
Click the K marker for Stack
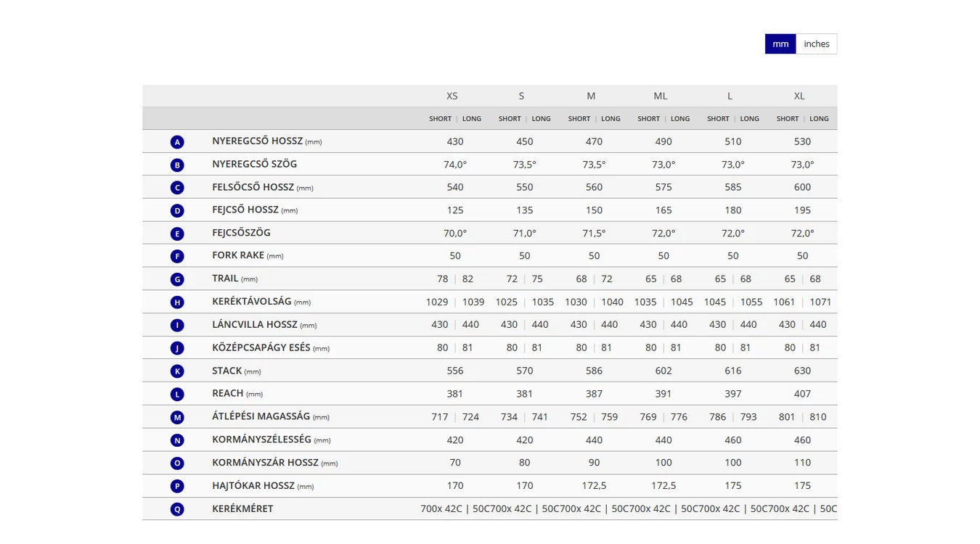tap(177, 371)
